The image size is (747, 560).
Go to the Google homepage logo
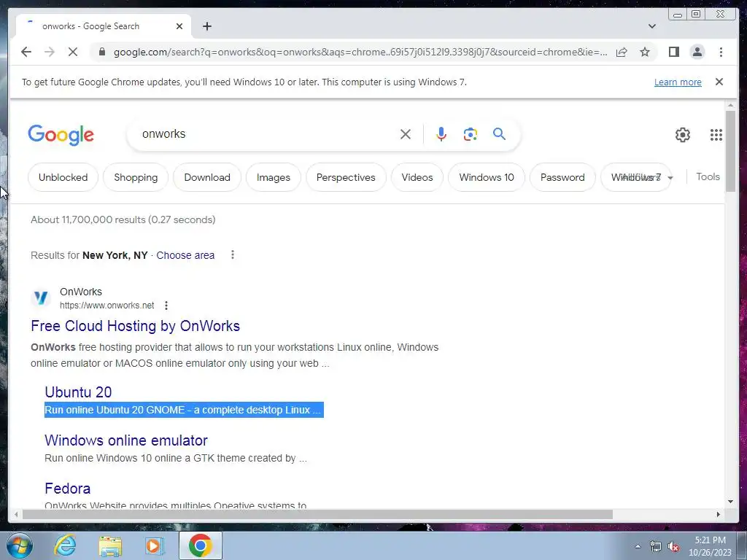[61, 135]
